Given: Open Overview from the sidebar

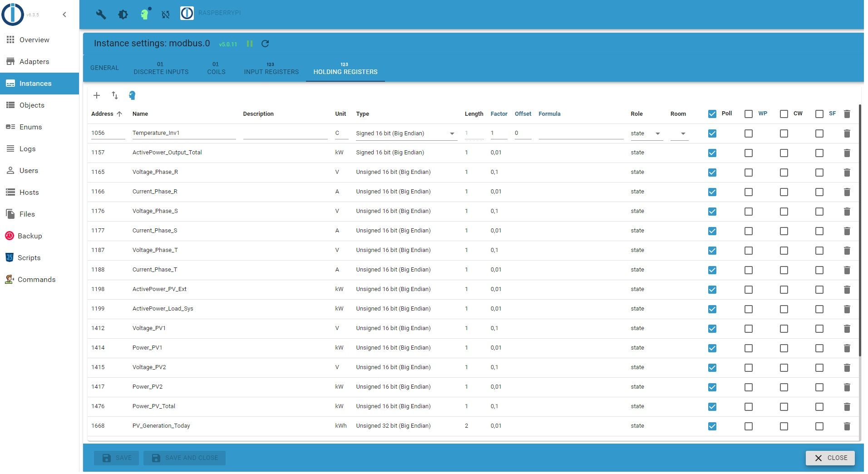Looking at the screenshot, I should click(39, 40).
